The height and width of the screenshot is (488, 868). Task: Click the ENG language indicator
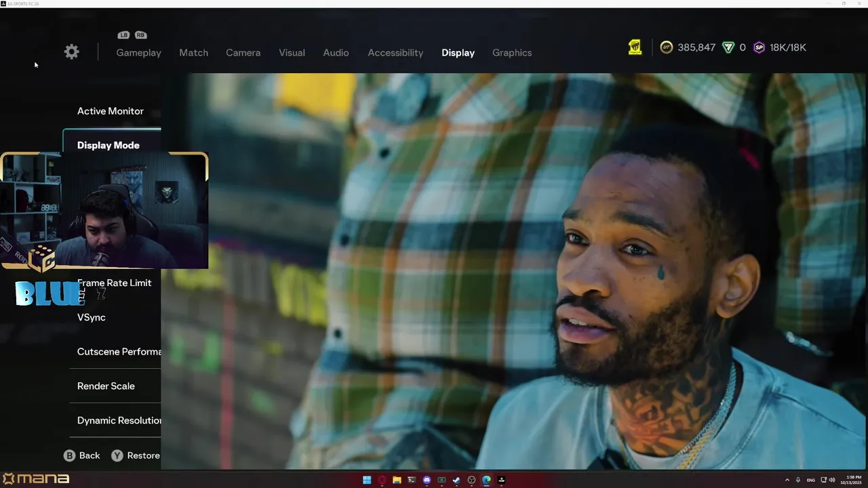click(x=810, y=480)
